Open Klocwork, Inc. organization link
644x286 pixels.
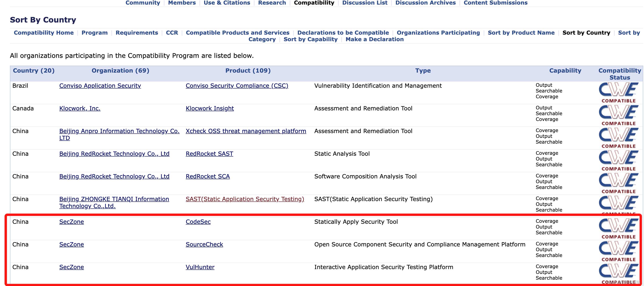coord(80,108)
